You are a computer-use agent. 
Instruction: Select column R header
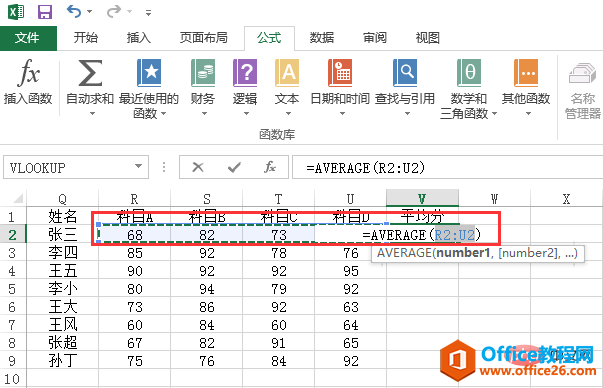pyautogui.click(x=134, y=198)
